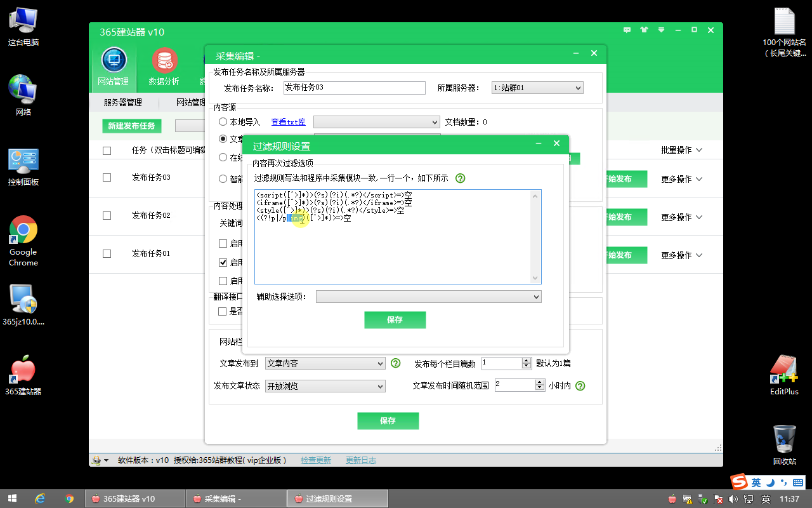Open 网络 desktop icon
The height and width of the screenshot is (508, 812).
[x=23, y=95]
